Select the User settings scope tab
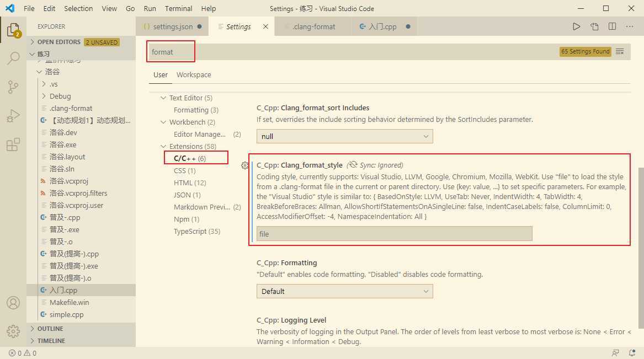The height and width of the screenshot is (359, 644). coord(161,74)
